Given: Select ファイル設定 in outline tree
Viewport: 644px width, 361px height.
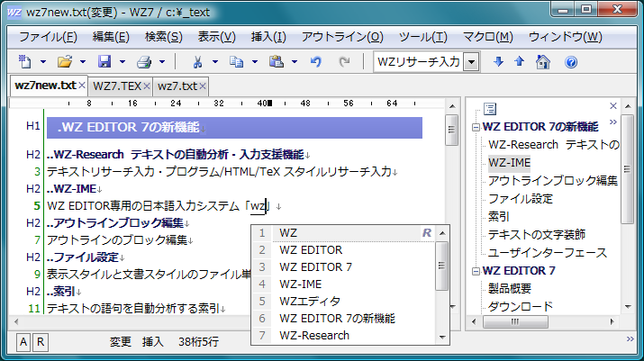Looking at the screenshot, I should click(521, 199).
